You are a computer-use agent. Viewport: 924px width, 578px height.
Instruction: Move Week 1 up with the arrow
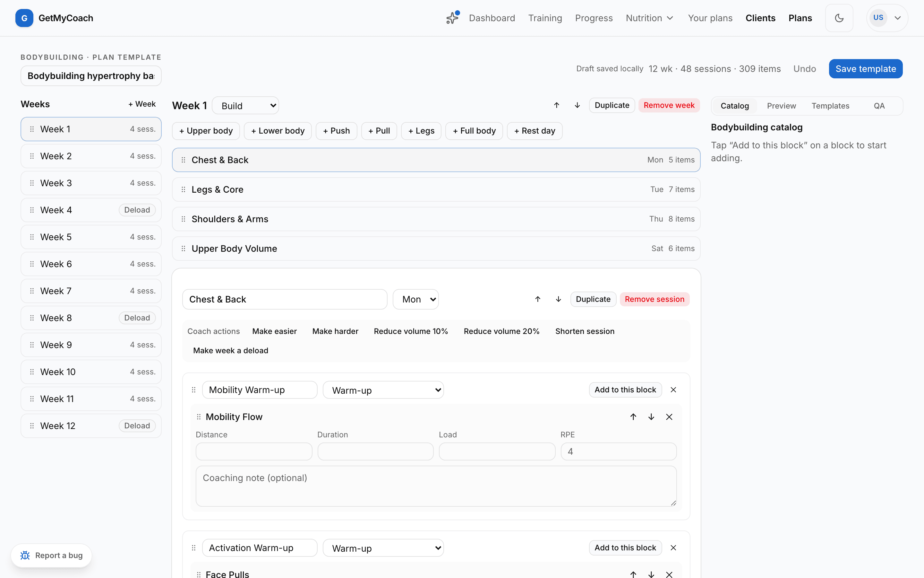click(x=557, y=105)
